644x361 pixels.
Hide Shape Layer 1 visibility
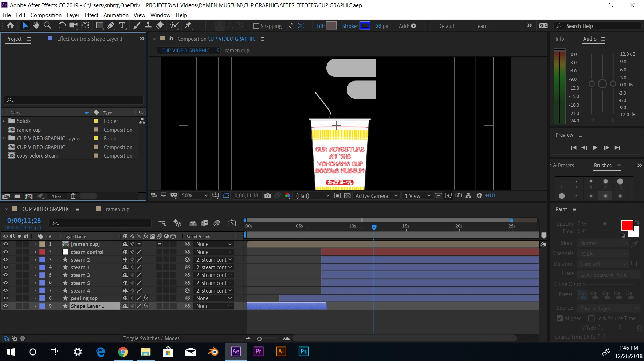point(5,306)
